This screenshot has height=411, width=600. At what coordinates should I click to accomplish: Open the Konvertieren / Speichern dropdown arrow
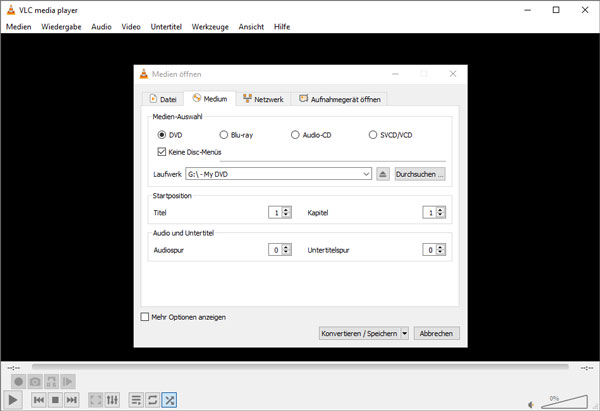tap(404, 333)
